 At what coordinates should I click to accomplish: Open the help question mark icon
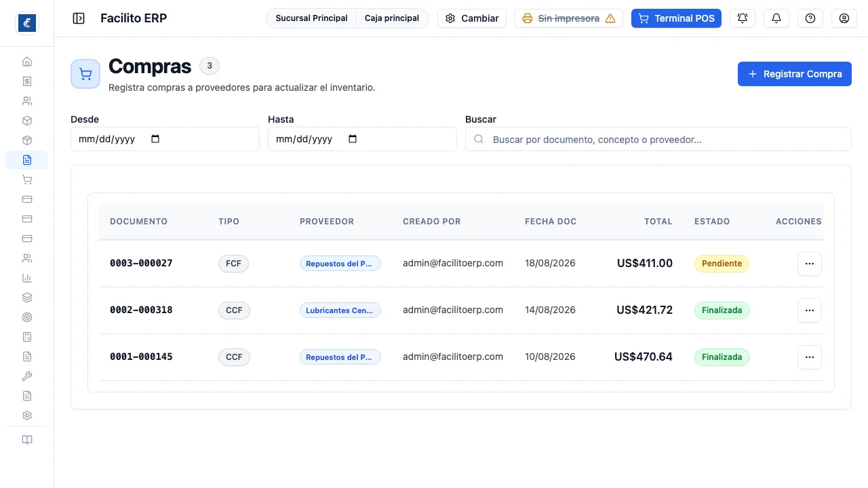click(810, 18)
